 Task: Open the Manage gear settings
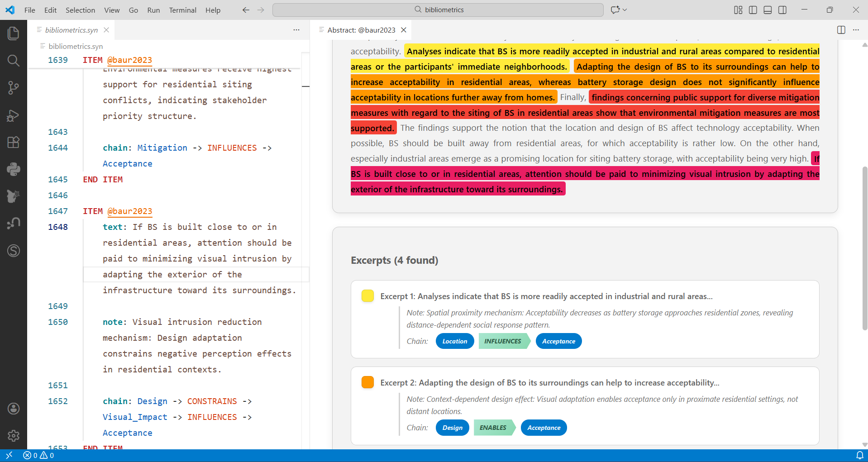coord(14,436)
